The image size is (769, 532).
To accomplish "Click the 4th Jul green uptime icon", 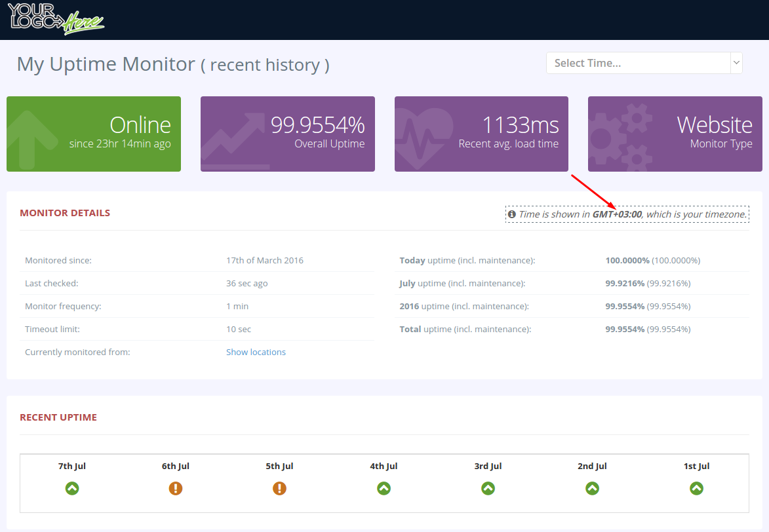I will [384, 488].
